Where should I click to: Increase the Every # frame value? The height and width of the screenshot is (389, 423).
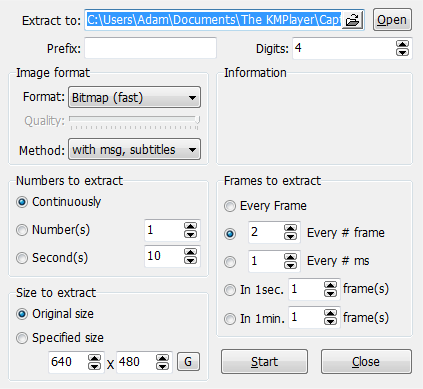tap(290, 228)
